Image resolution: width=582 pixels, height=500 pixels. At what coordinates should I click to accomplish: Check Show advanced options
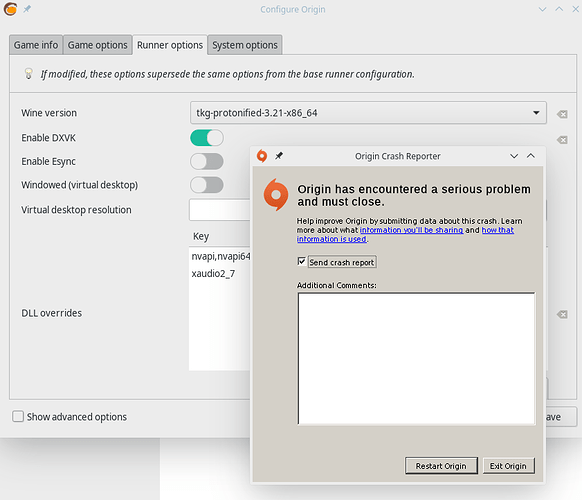(18, 416)
